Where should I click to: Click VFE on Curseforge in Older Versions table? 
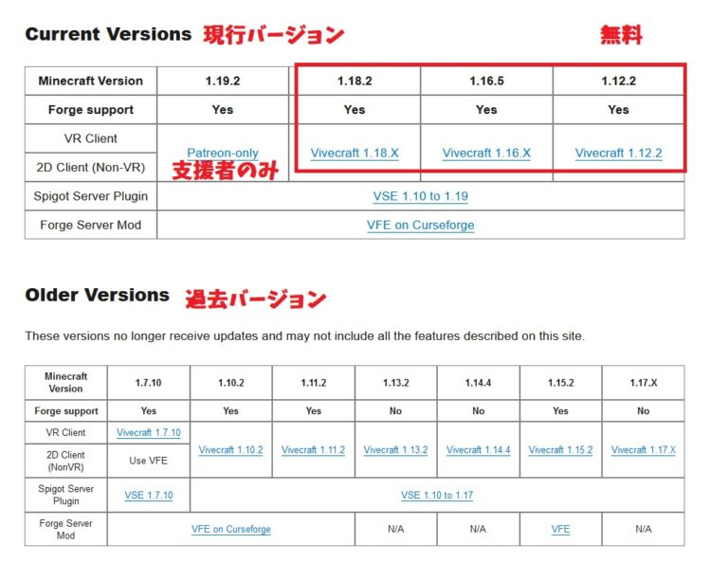click(x=231, y=530)
